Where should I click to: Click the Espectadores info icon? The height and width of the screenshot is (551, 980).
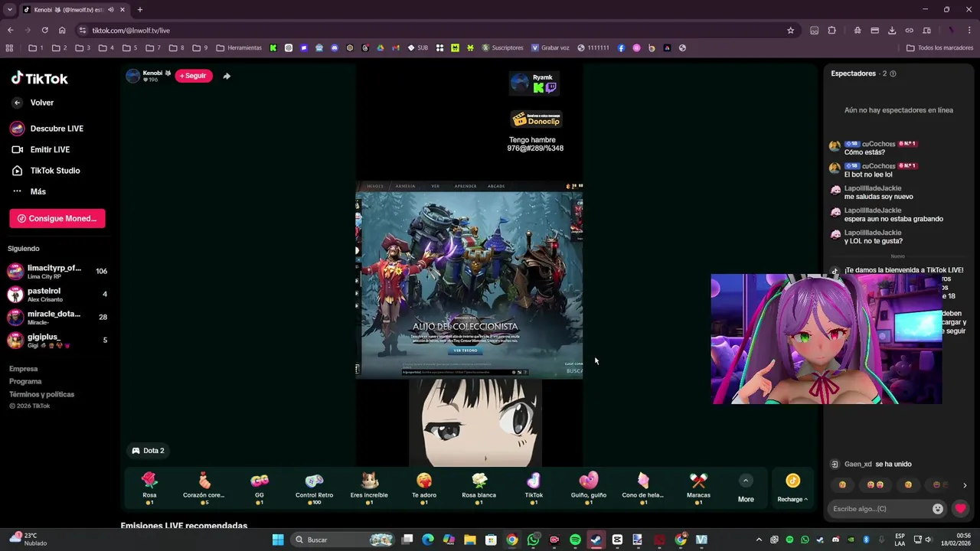pos(893,73)
